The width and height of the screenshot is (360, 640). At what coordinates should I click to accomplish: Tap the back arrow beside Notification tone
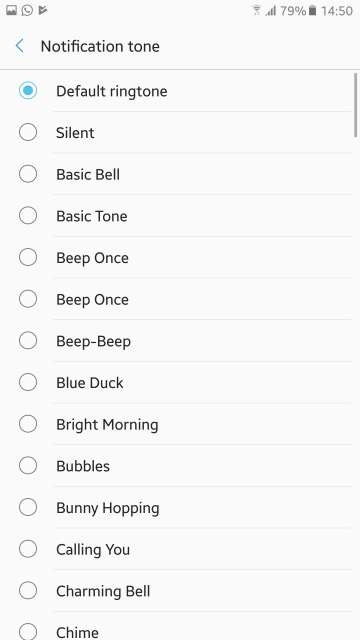tap(19, 46)
